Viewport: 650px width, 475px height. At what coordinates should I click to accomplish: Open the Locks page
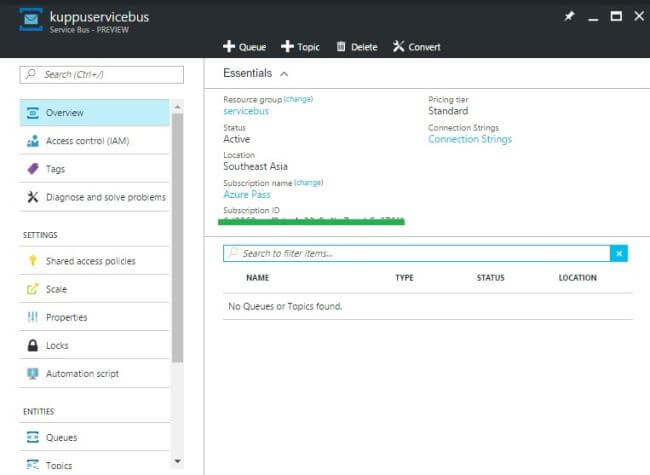click(x=94, y=345)
